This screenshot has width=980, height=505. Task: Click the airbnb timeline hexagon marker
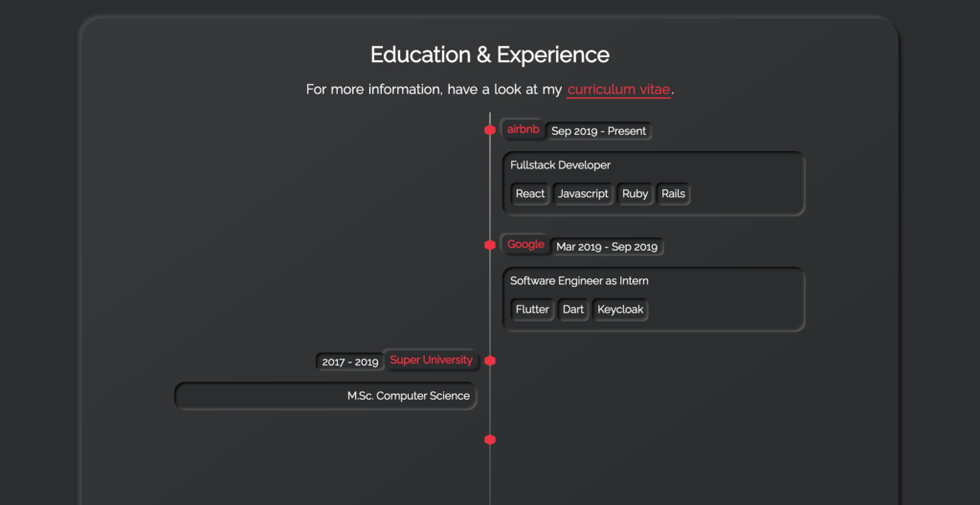490,130
